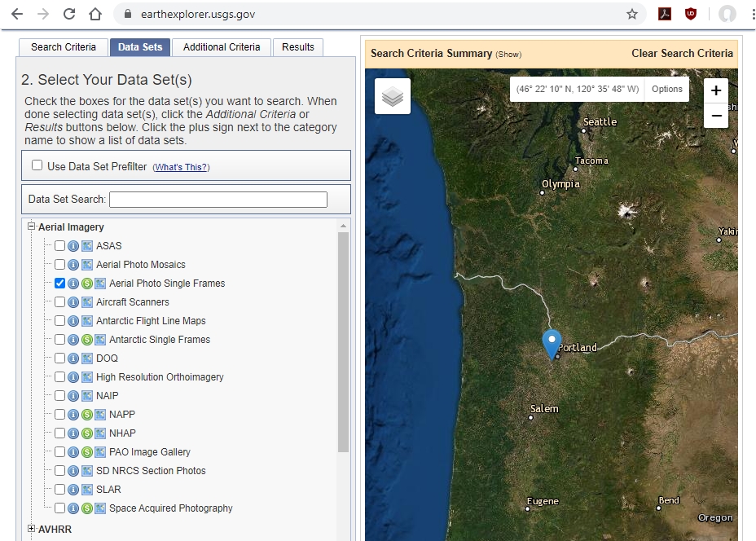756x541 pixels.
Task: Bookmark page with the star icon
Action: (x=631, y=14)
